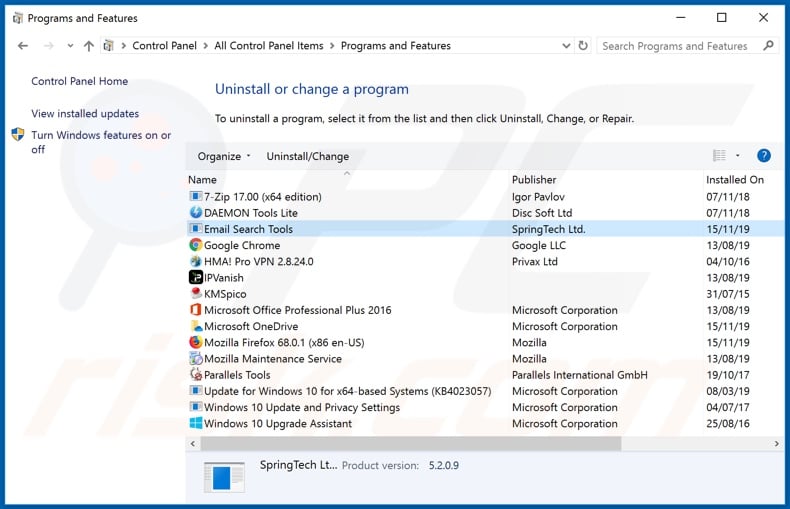Click the SpringTech Ltd. publisher cell
Screen dimensions: 790x509
click(x=549, y=229)
